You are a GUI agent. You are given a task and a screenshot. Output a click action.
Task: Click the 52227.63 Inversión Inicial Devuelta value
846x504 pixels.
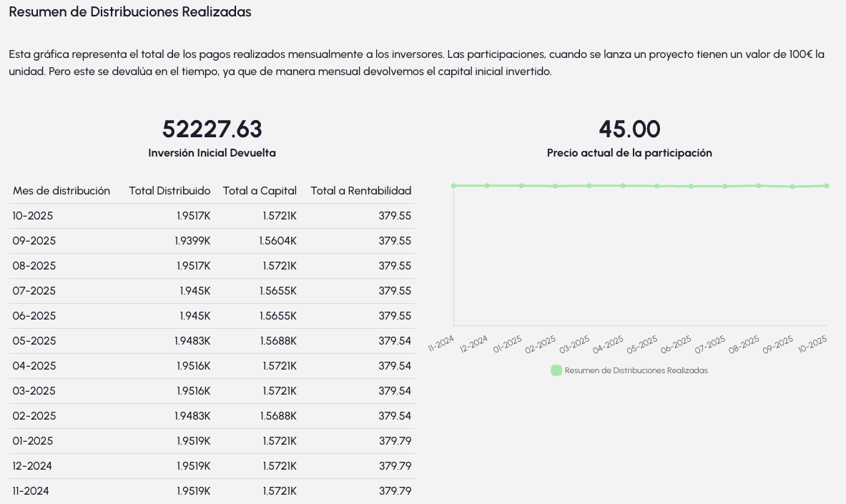coord(212,129)
